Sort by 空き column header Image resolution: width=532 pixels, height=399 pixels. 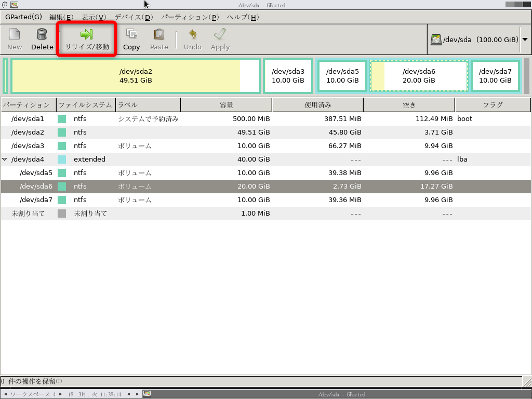tap(409, 105)
